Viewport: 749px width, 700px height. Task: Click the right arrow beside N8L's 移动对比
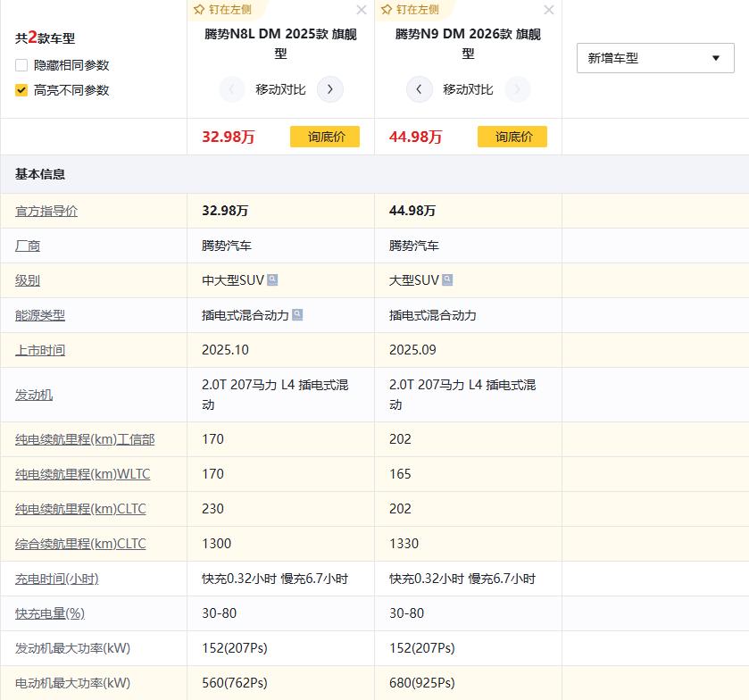(x=330, y=89)
